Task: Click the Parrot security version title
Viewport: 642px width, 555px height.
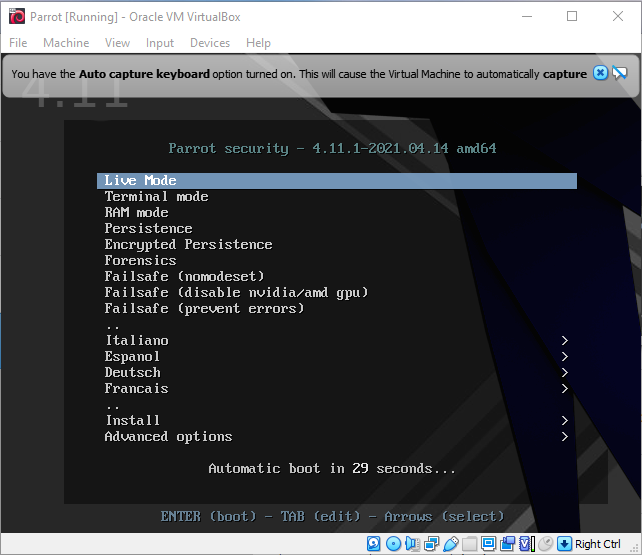Action: [332, 149]
